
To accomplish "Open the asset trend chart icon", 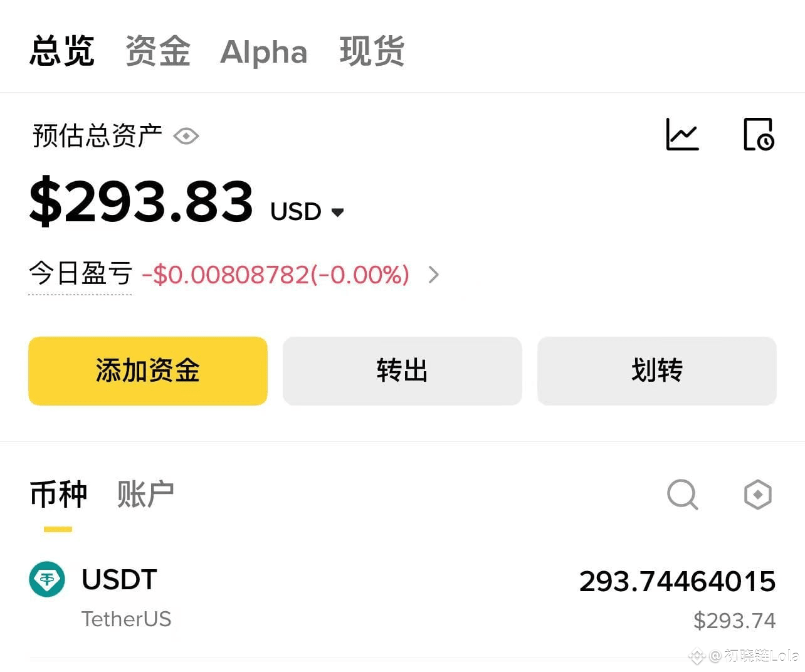I will point(682,134).
